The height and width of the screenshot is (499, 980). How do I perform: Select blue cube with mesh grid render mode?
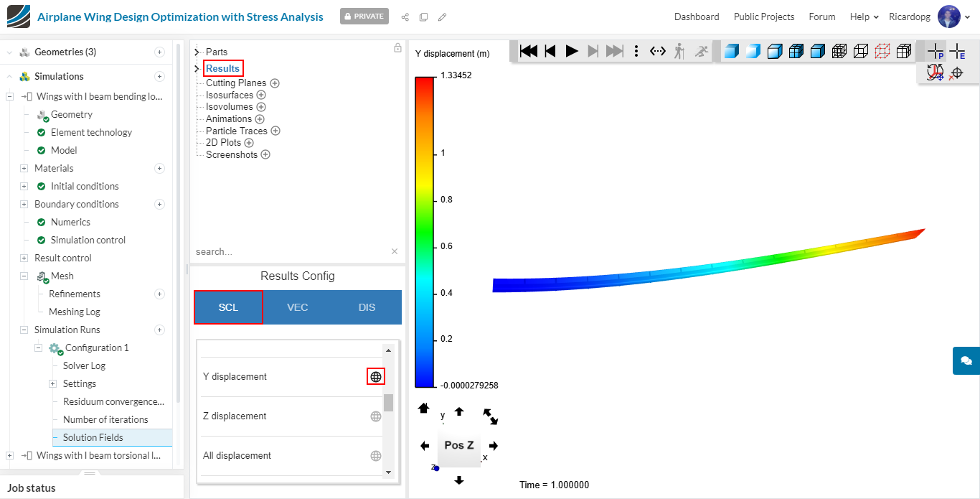pos(796,51)
